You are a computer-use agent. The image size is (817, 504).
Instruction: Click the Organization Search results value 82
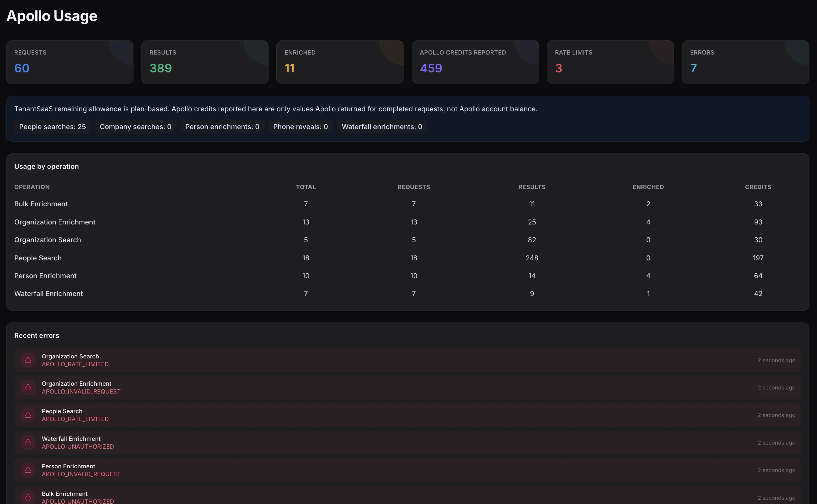point(532,240)
